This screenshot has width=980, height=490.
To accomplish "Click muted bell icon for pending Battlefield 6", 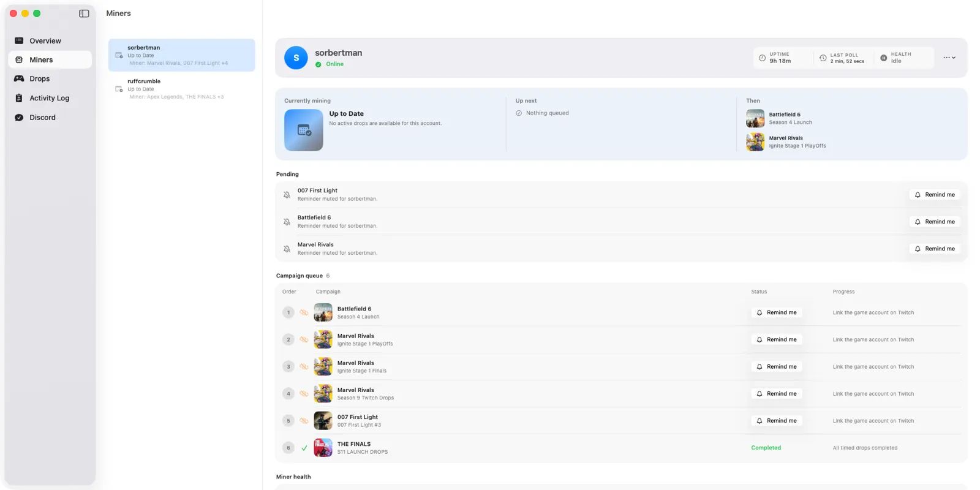I will pos(287,222).
